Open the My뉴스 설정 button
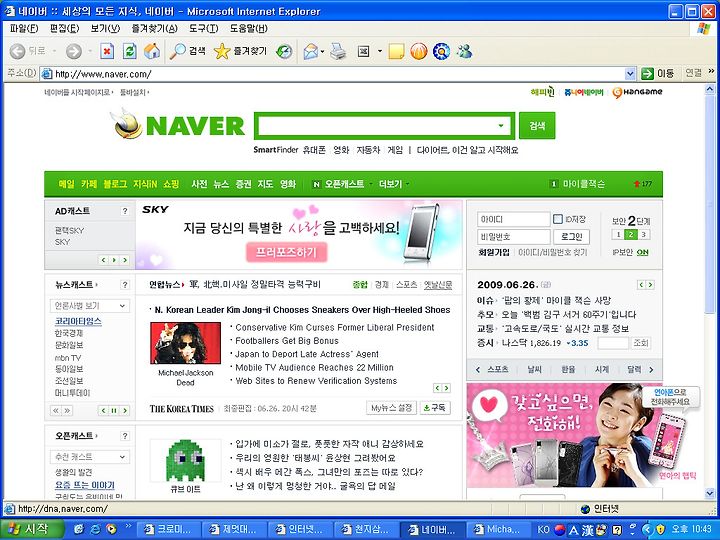 [x=391, y=408]
